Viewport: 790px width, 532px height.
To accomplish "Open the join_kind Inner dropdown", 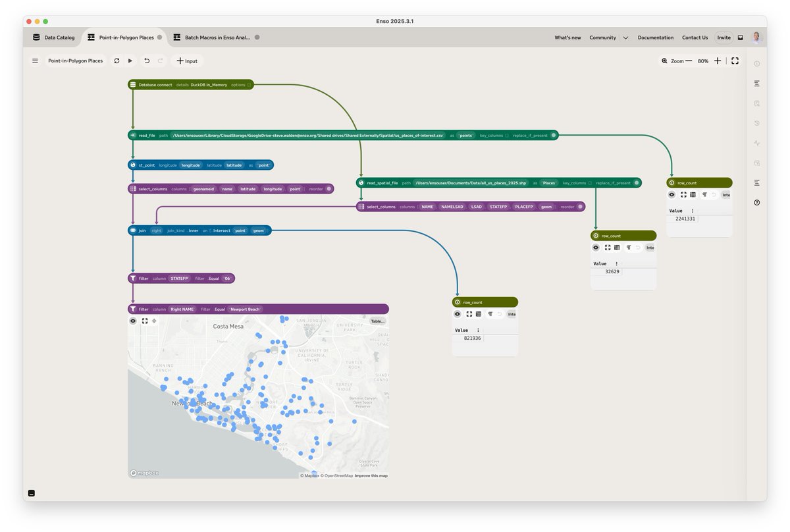I will (194, 230).
